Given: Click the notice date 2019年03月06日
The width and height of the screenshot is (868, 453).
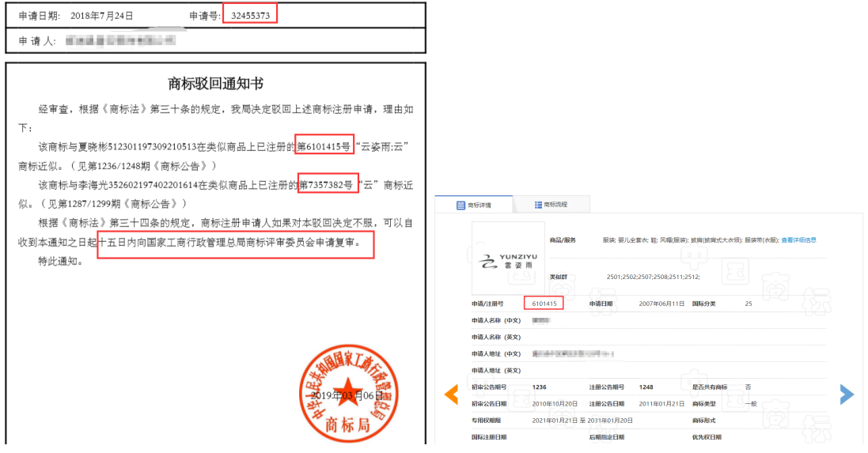Looking at the screenshot, I should [x=347, y=394].
